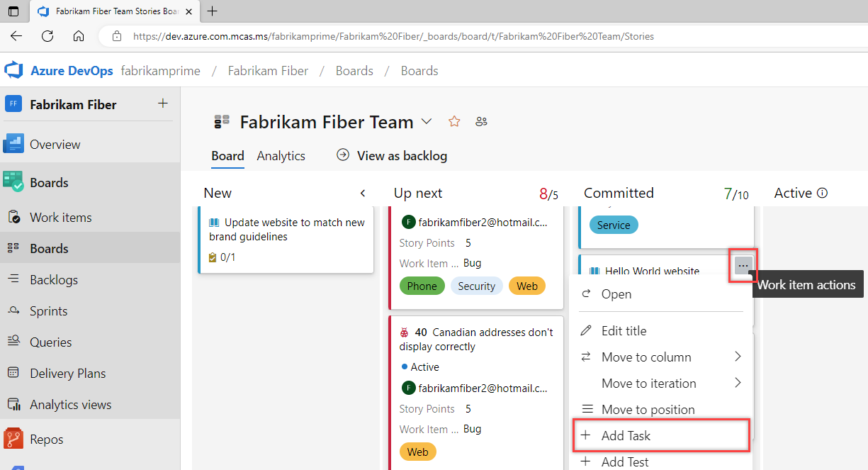Click the browser back arrow
The image size is (868, 470).
point(16,36)
